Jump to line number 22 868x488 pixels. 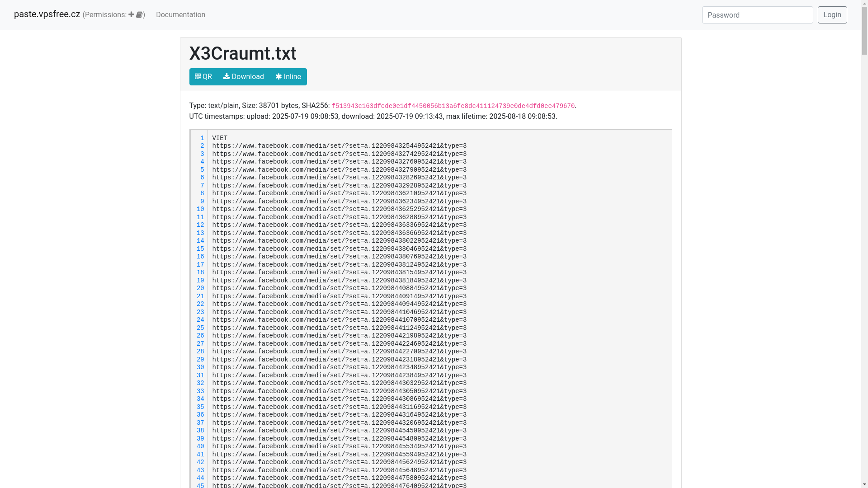(200, 304)
